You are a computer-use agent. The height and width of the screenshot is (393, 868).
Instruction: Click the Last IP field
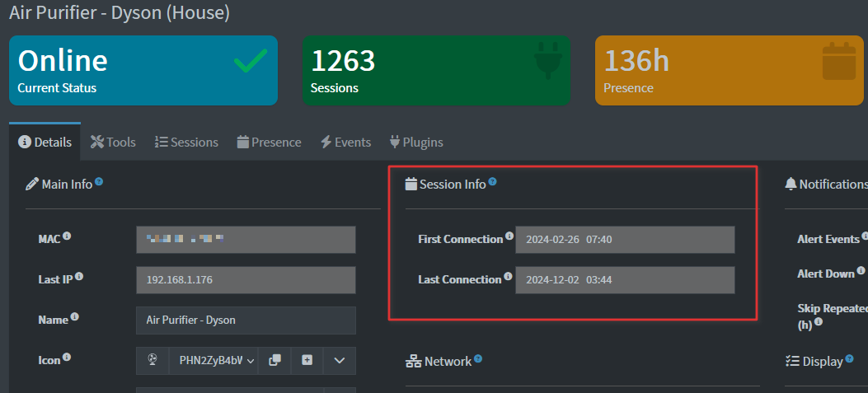click(246, 280)
